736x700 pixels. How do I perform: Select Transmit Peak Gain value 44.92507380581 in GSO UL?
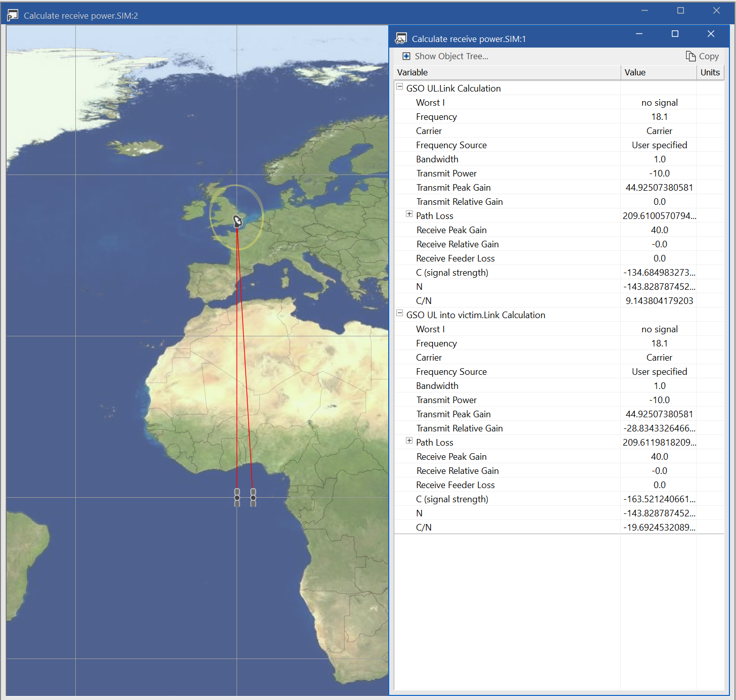coord(659,187)
